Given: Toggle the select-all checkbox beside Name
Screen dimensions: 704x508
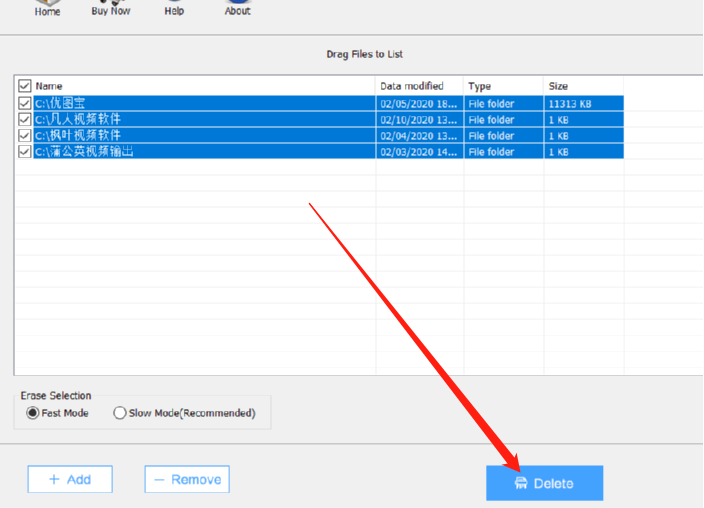Looking at the screenshot, I should [x=25, y=87].
